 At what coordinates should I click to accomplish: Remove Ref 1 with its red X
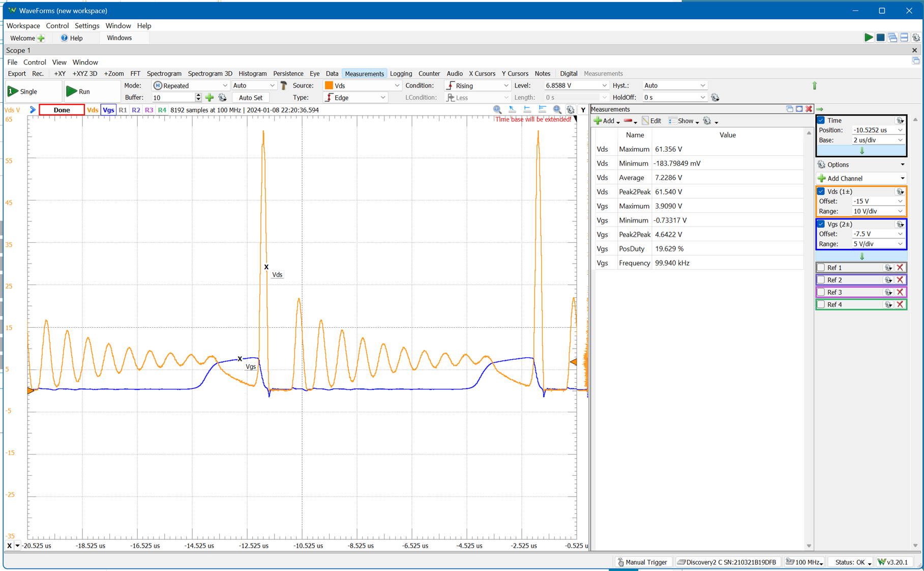900,268
